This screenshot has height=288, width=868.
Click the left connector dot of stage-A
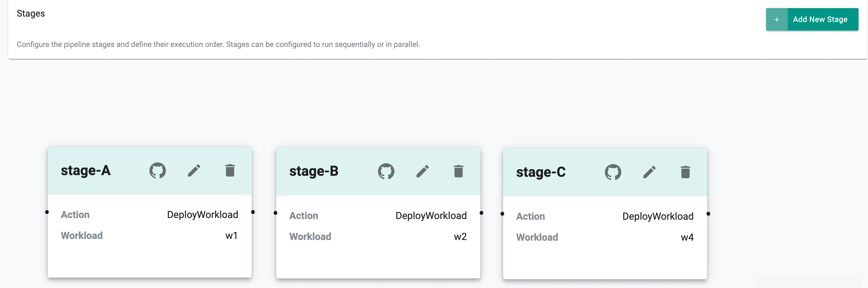click(x=47, y=212)
